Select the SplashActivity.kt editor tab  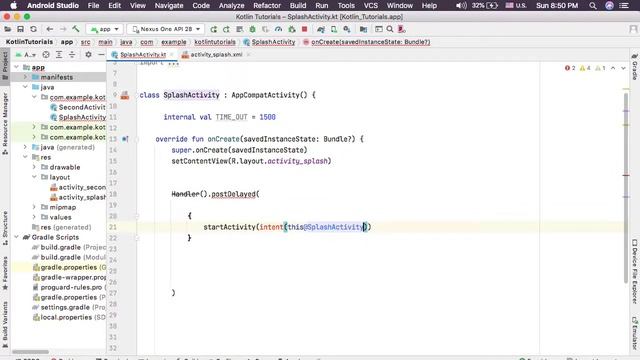143,55
